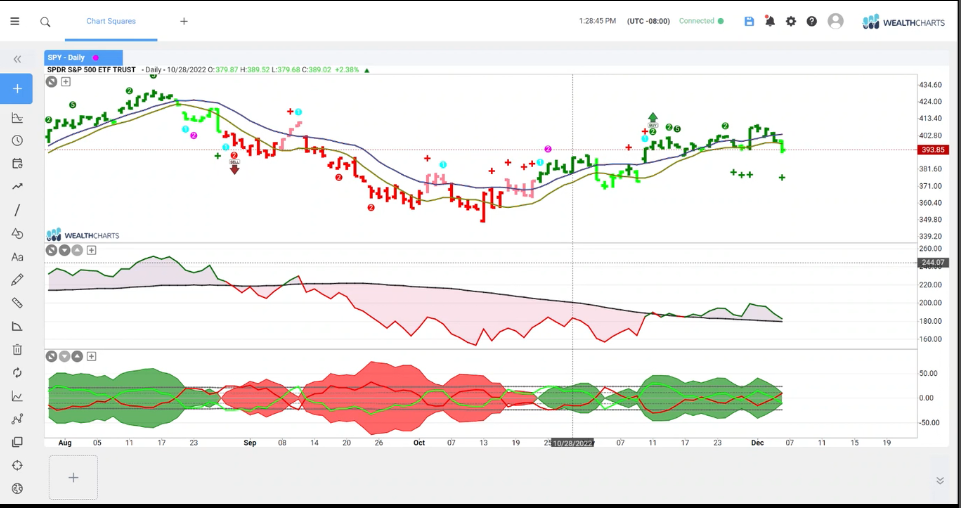Click the stacked layers copy icon
961x508 pixels.
[17, 442]
